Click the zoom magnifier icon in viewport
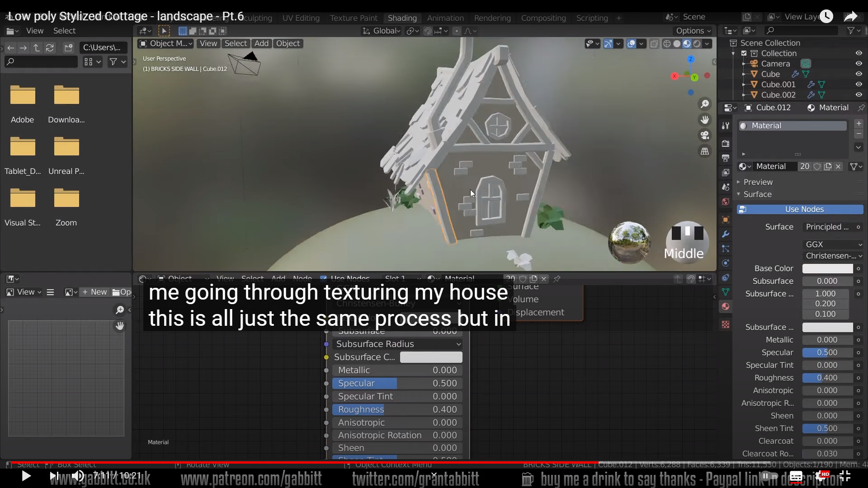 tap(704, 104)
